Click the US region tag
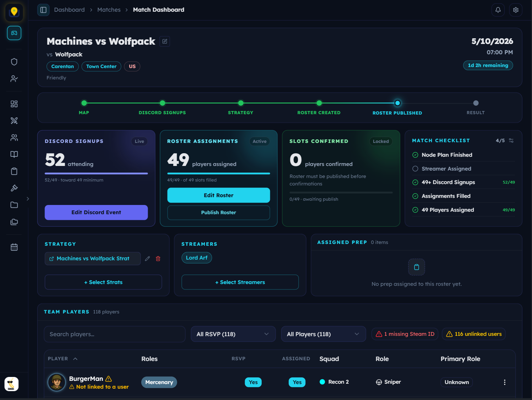 pyautogui.click(x=132, y=66)
